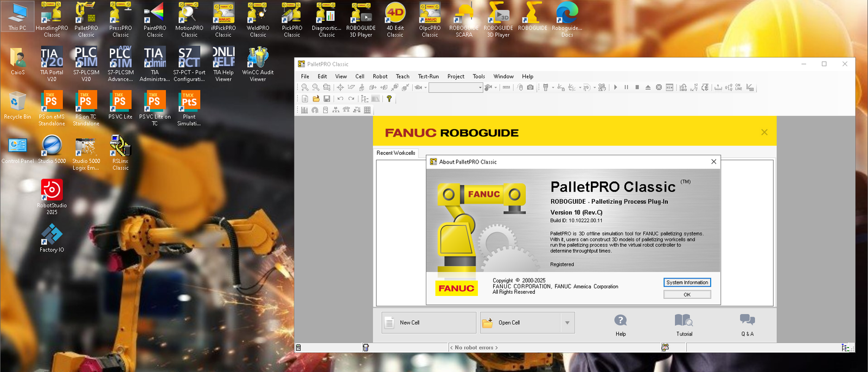
Task: Close the yellow FANUC ROBOGUIDE banner
Action: pos(764,133)
